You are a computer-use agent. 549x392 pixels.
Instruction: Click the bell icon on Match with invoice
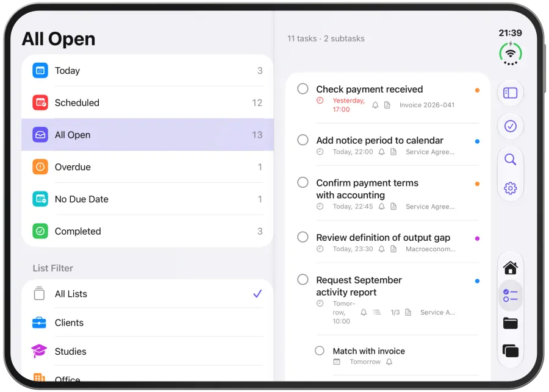point(389,362)
